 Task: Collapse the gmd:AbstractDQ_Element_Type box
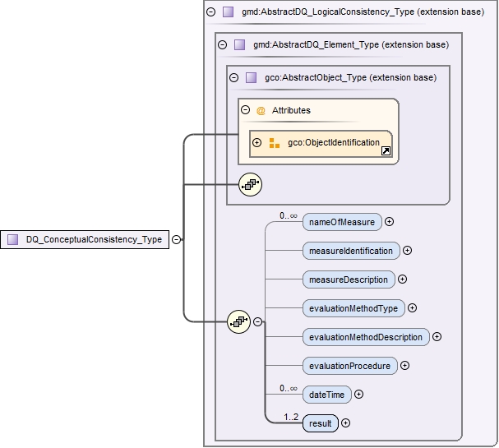[x=223, y=44]
